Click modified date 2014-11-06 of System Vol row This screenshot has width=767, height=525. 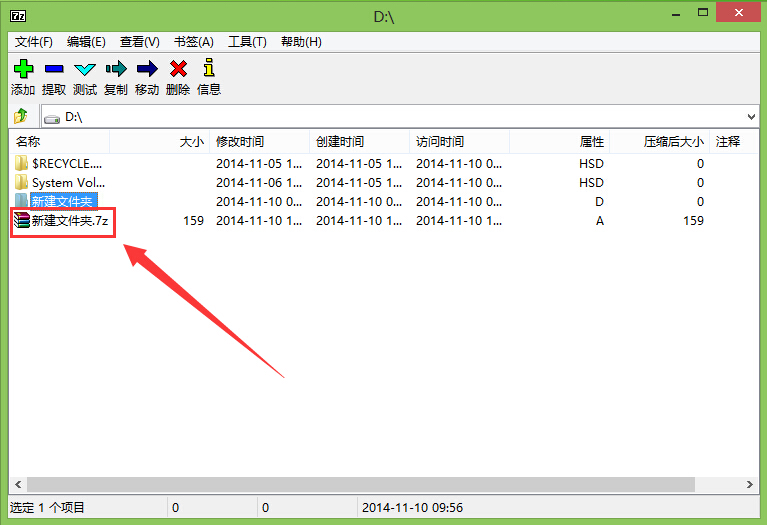tap(259, 183)
